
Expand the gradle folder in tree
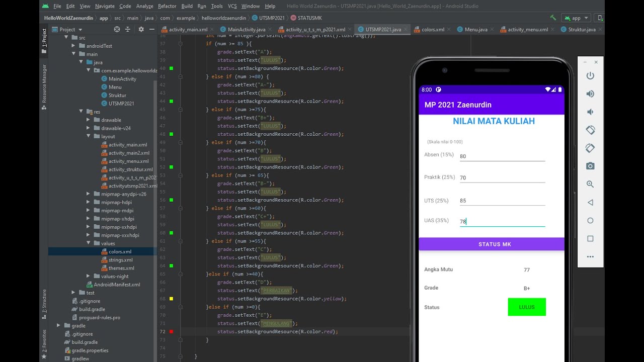point(59,326)
